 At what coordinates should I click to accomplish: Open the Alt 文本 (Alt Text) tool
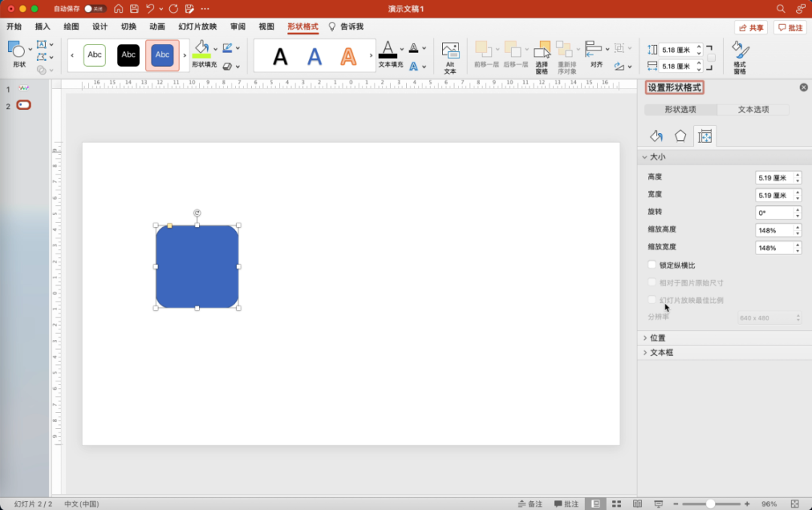[450, 57]
